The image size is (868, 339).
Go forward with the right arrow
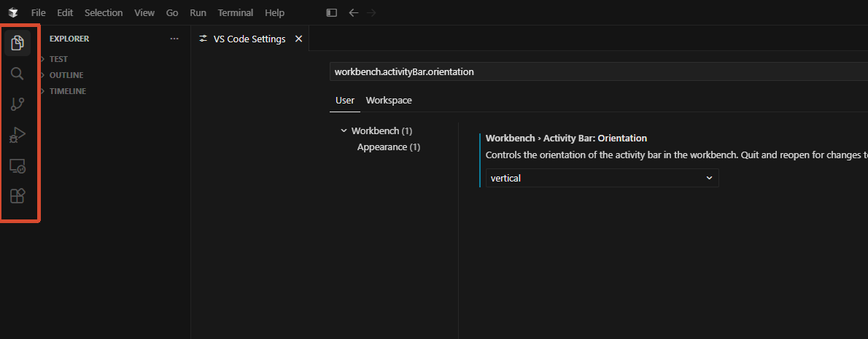click(x=371, y=12)
